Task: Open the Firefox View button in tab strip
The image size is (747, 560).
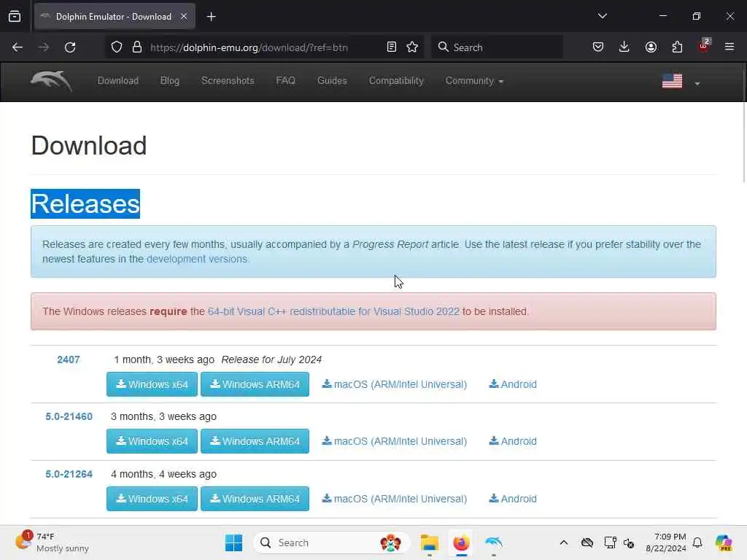Action: coord(15,17)
